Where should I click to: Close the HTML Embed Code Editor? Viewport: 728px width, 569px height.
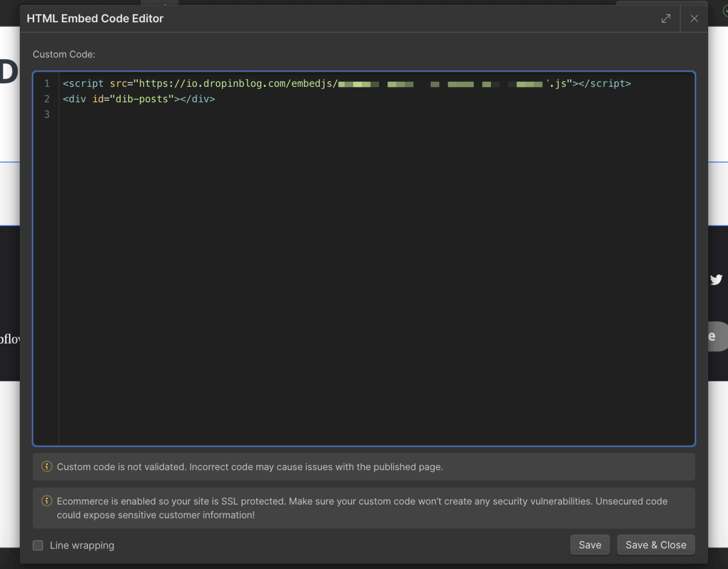694,19
